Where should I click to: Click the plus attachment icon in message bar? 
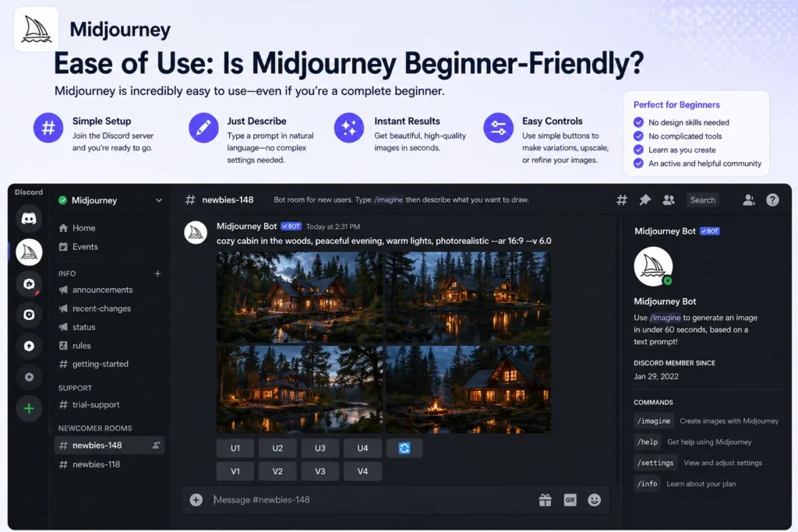pos(196,500)
